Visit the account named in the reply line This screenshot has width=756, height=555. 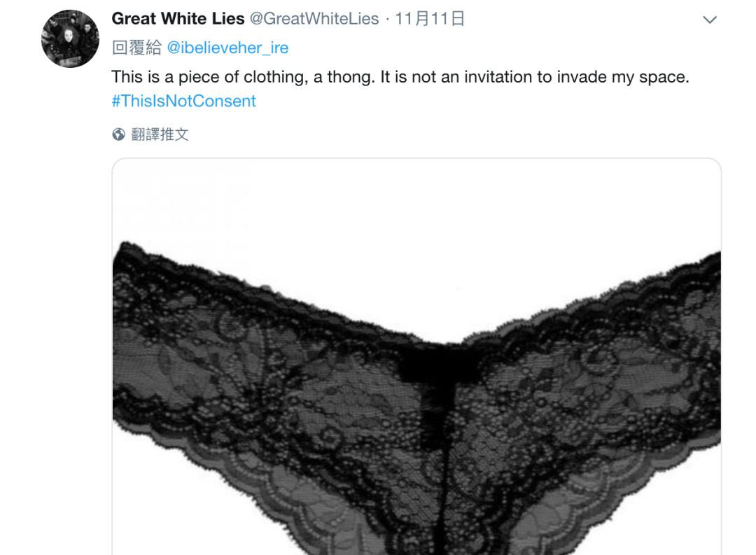point(227,48)
